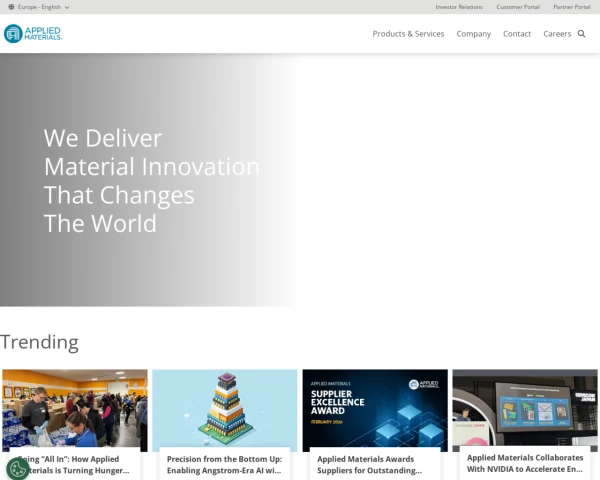Screen dimensions: 600x480
Task: Expand the Europe - English region chevron
Action: [67, 7]
